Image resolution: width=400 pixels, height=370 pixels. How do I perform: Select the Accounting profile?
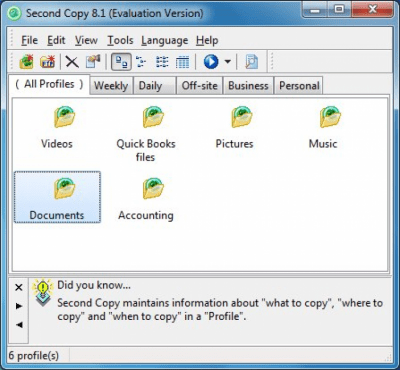click(x=146, y=198)
